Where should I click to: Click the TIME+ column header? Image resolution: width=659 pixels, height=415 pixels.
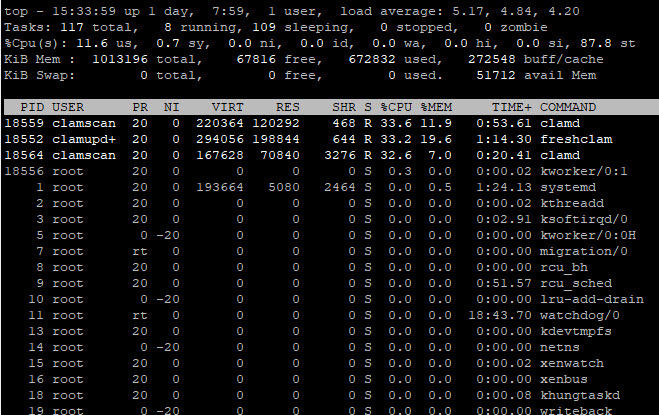click(511, 107)
